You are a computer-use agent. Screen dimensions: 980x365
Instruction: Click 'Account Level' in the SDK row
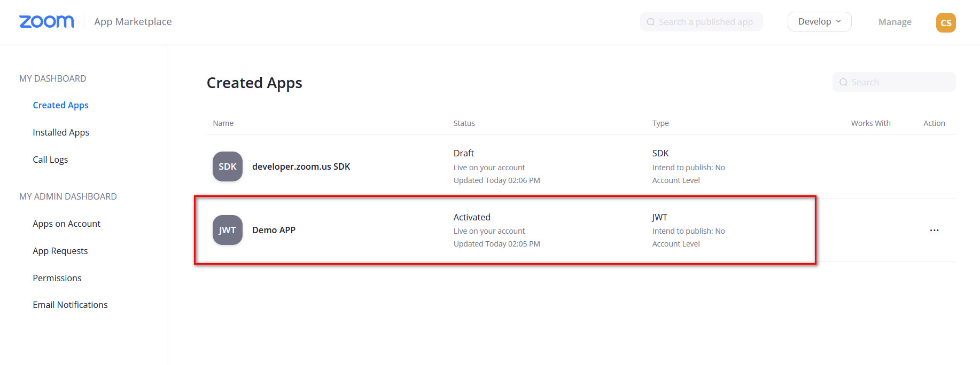tap(676, 180)
